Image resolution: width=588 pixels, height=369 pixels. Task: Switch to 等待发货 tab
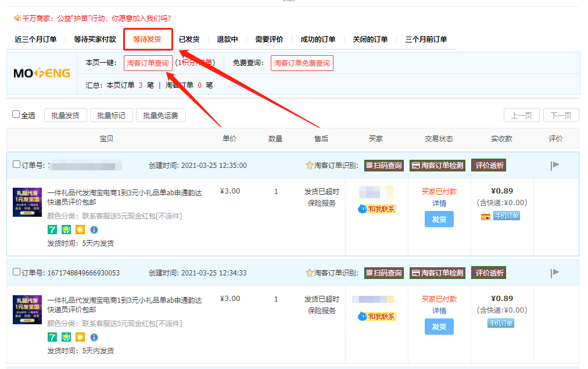click(147, 40)
